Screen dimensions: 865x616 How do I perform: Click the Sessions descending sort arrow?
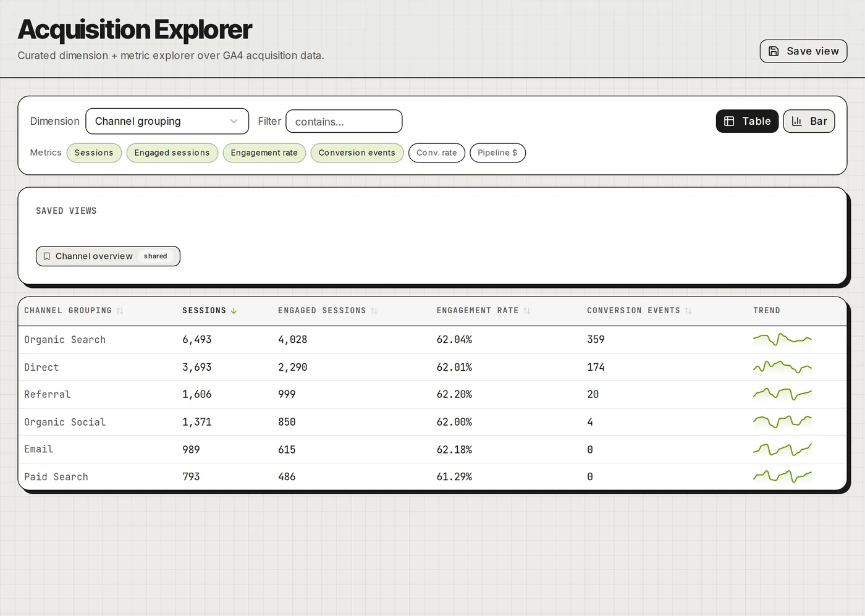234,311
